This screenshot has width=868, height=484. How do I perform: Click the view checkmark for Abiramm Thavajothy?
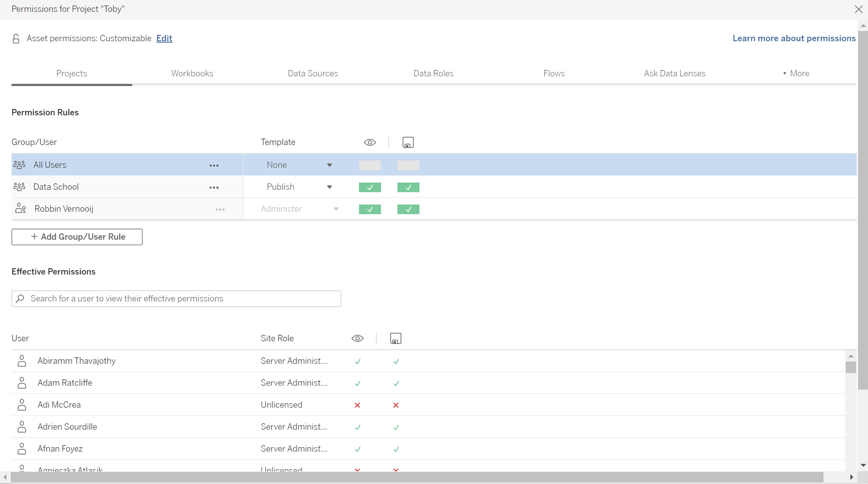pyautogui.click(x=358, y=361)
